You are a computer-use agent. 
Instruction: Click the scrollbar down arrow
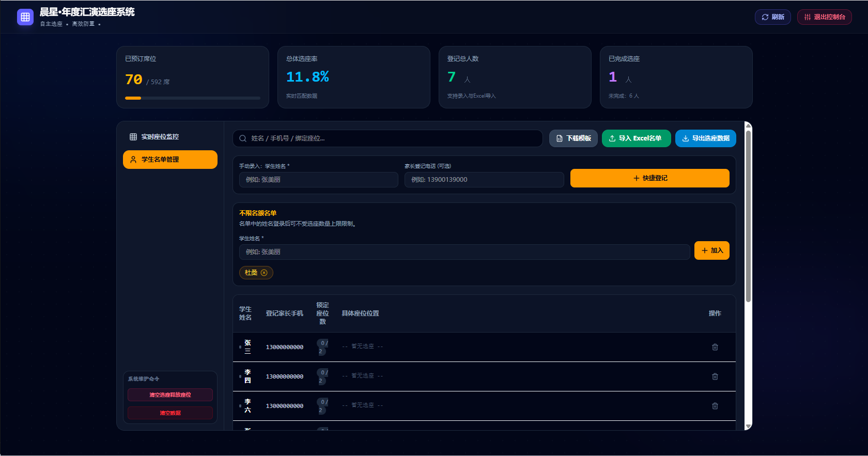[x=748, y=426]
